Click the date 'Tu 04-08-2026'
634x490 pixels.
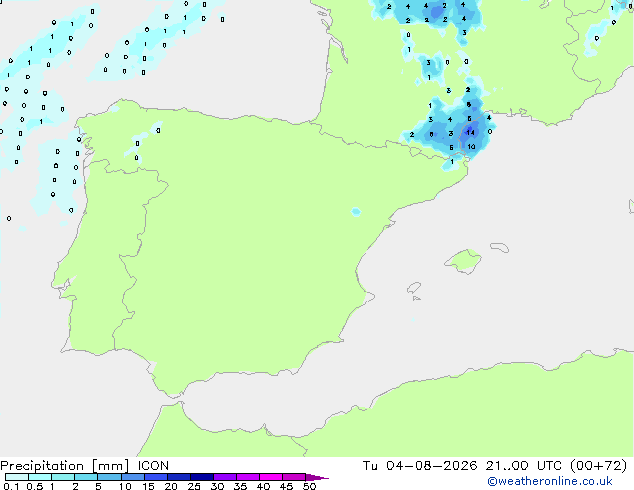coord(420,466)
